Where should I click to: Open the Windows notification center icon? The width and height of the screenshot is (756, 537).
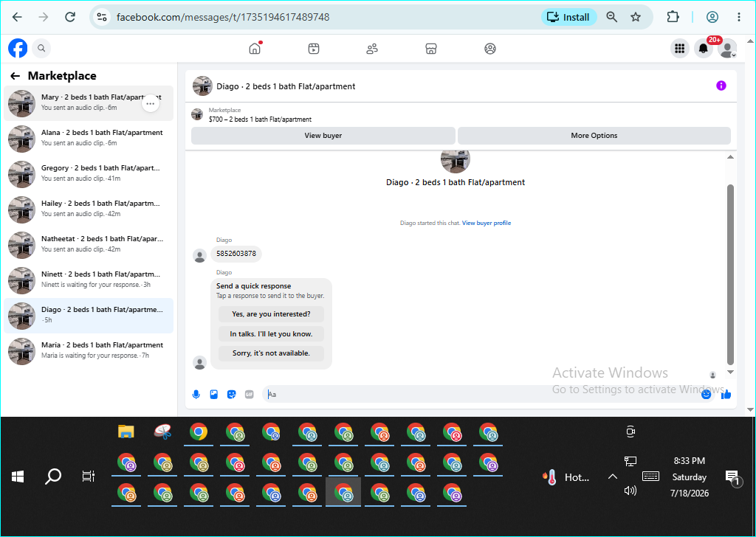coord(733,478)
